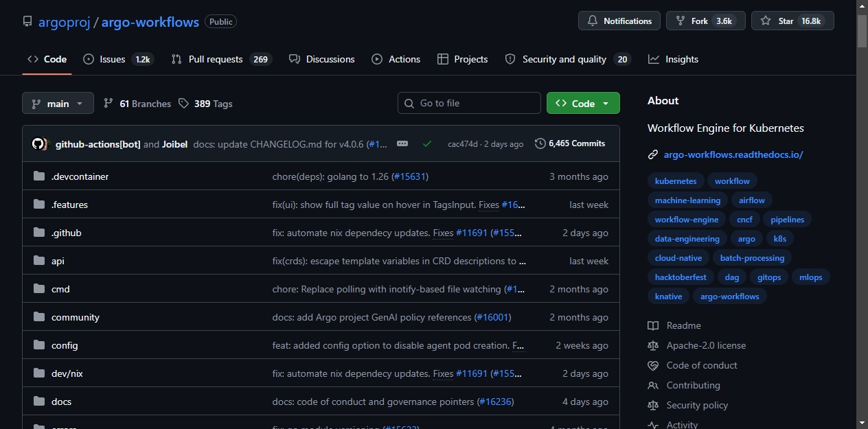Open the green Code dropdown button
The width and height of the screenshot is (868, 429).
click(x=583, y=103)
